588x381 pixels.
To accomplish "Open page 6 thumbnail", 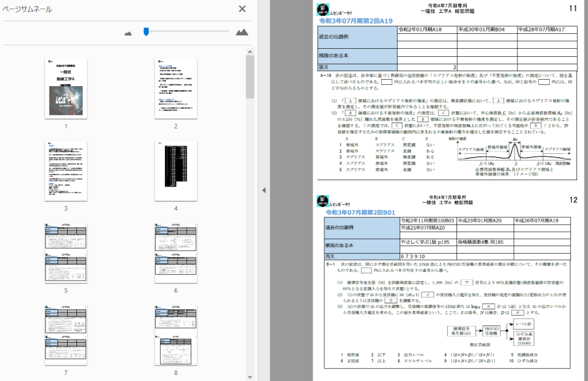I will [176, 253].
